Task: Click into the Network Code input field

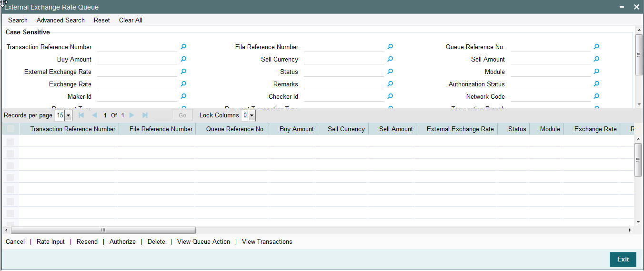Action: pos(551,96)
